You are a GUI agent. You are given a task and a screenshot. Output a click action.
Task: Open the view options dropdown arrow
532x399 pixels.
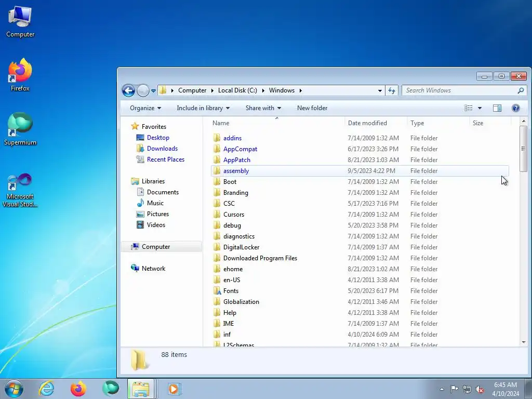[x=480, y=108]
